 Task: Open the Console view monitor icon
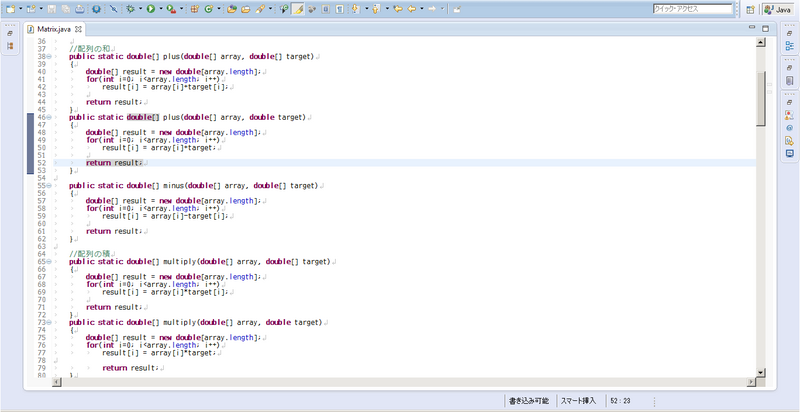(x=789, y=153)
